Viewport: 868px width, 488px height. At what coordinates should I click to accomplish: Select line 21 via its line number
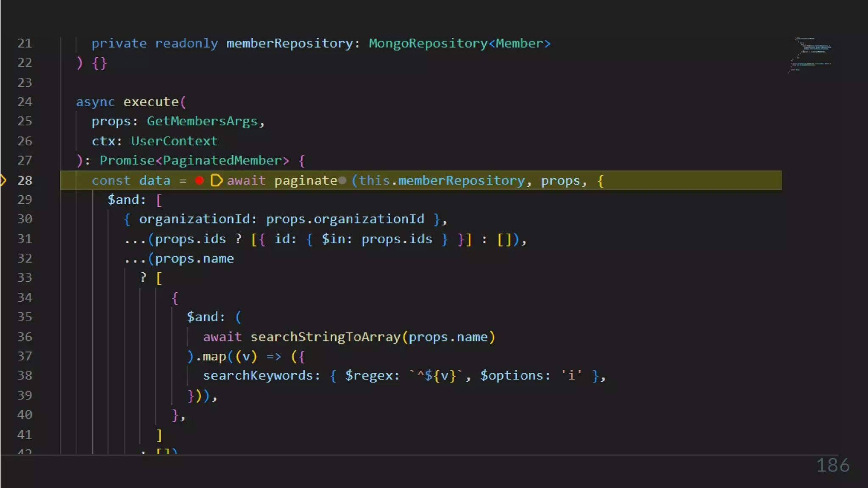coord(25,43)
